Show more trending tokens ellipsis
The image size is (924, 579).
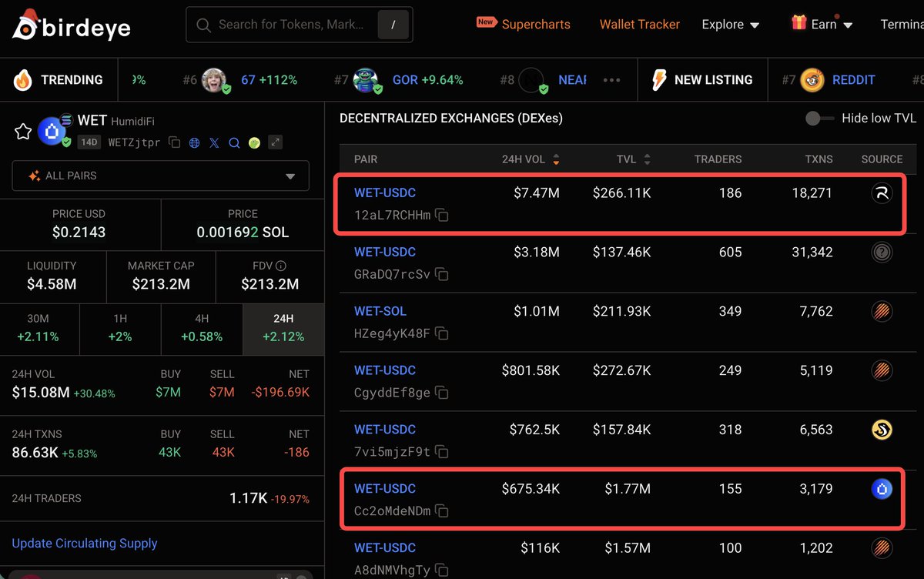point(612,80)
